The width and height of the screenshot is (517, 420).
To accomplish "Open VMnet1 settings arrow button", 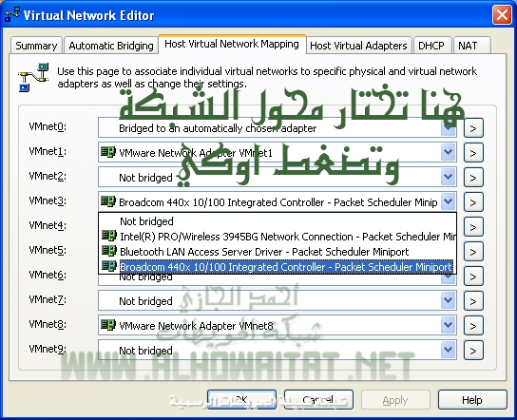I will click(x=473, y=153).
